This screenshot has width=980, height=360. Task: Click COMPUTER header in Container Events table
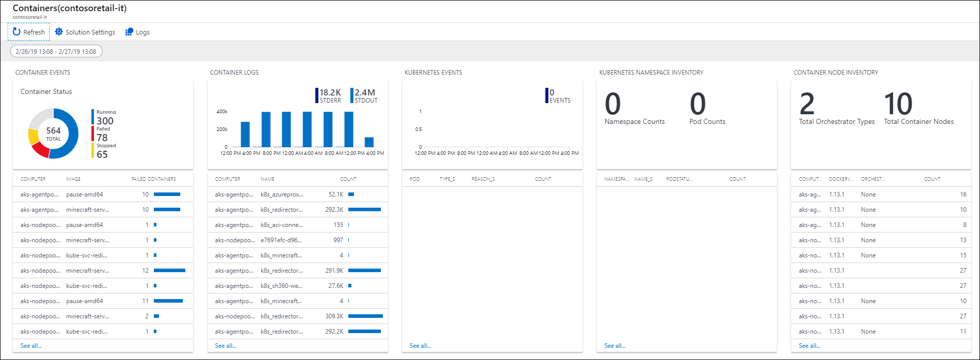pos(33,179)
